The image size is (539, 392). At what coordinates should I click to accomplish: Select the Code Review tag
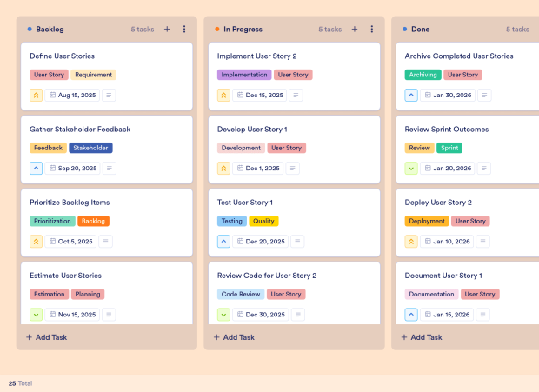click(x=241, y=295)
